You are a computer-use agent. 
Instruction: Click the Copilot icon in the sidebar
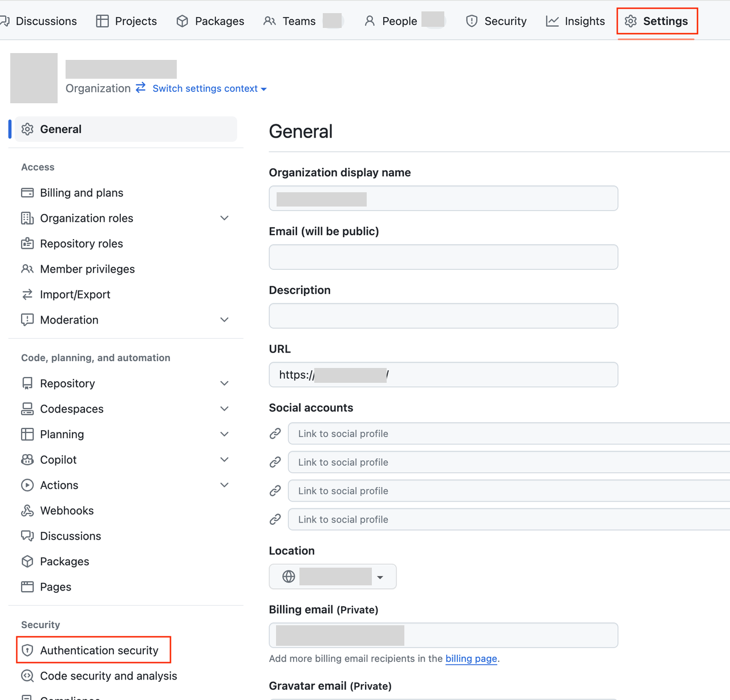point(27,459)
